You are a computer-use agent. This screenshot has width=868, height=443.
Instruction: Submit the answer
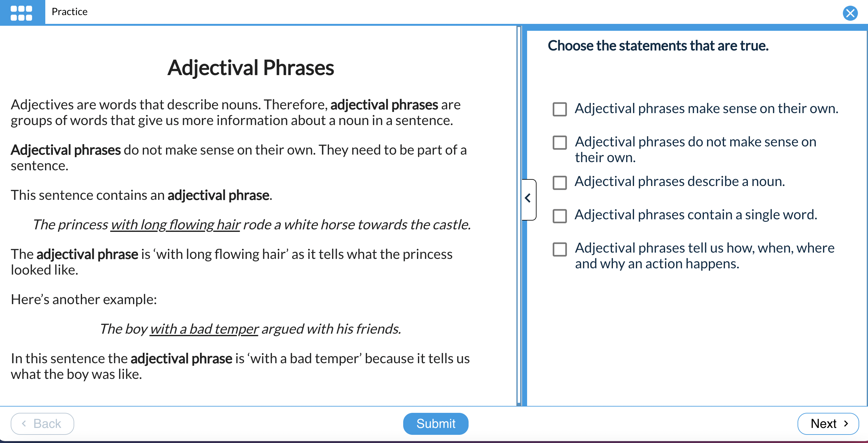[435, 424]
